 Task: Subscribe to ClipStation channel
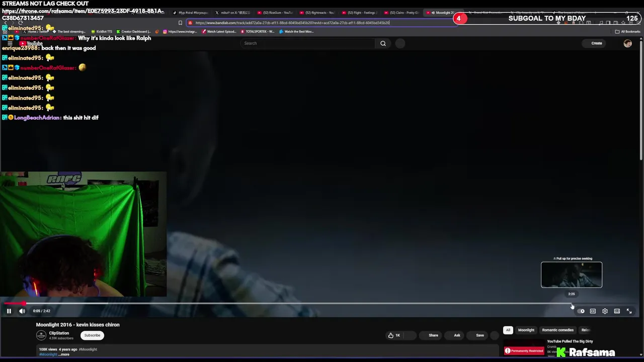point(92,335)
